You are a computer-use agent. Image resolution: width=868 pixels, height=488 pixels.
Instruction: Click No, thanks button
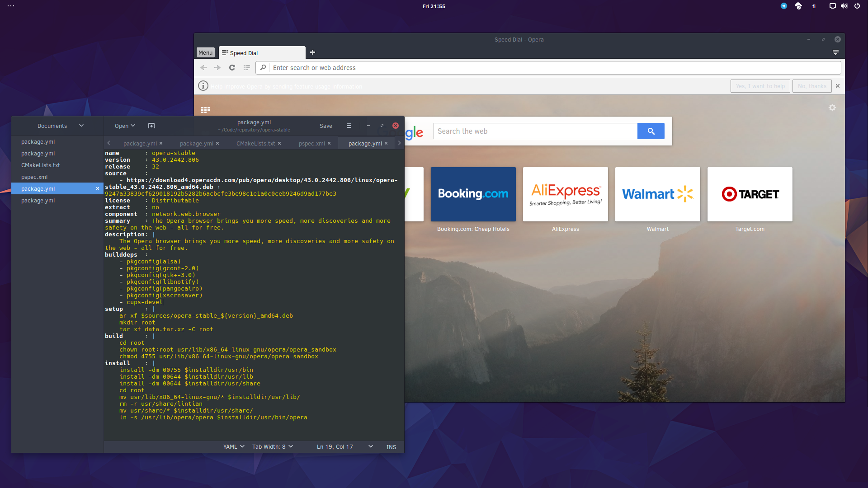pos(812,86)
